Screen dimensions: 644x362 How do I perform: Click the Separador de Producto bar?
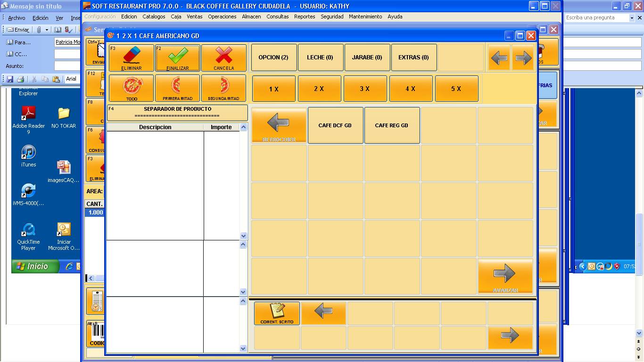point(177,112)
